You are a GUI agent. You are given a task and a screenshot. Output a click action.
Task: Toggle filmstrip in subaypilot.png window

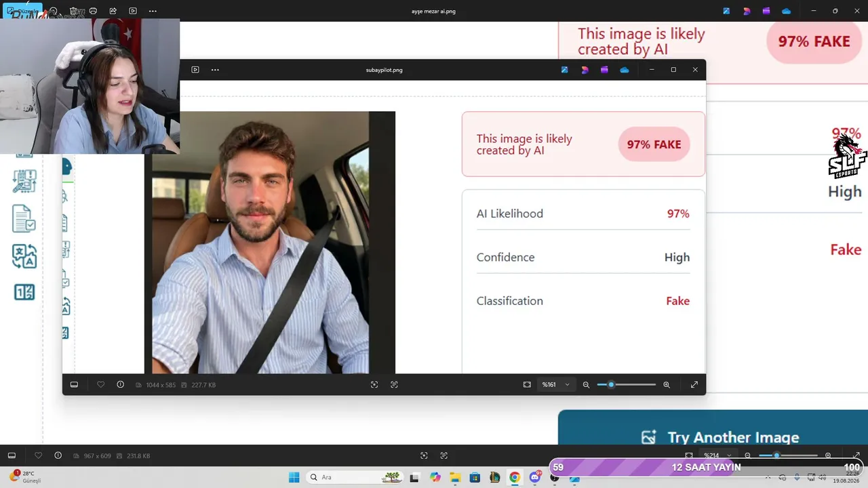click(74, 385)
